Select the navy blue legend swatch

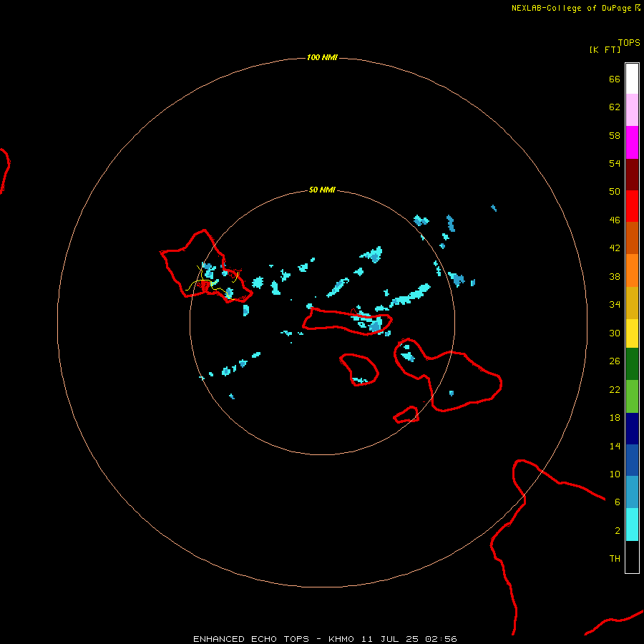[x=632, y=429]
